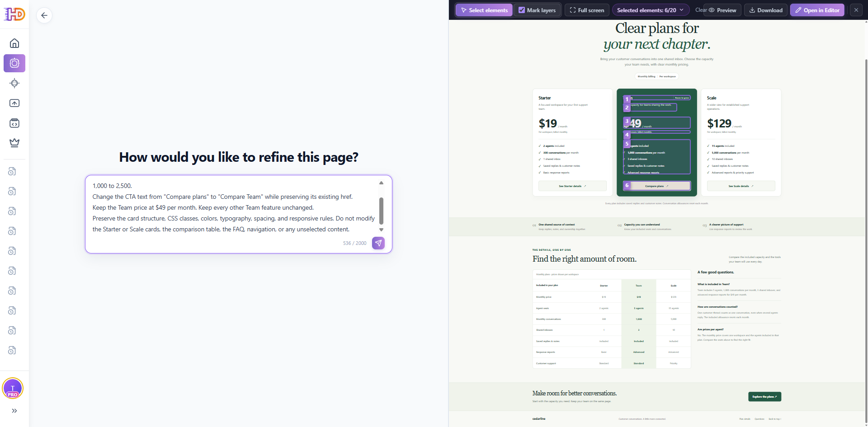Viewport: 868px width, 427px height.
Task: Click 'How are conversations counted?' question
Action: pyautogui.click(x=717, y=307)
